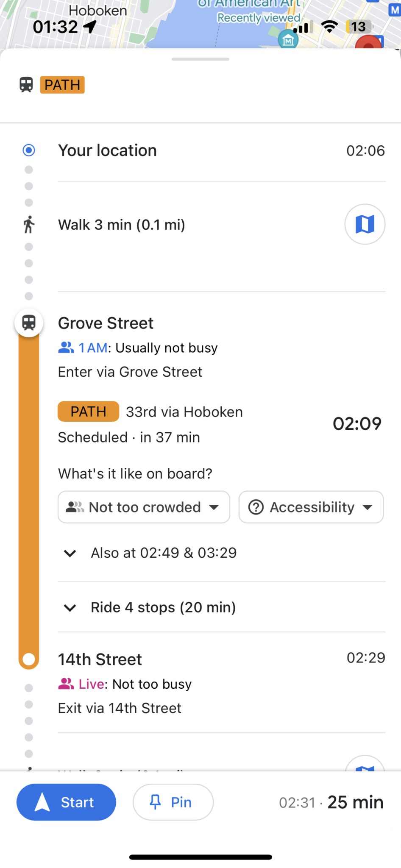Select the train icon next to PATH label
The image size is (401, 868).
[x=27, y=85]
